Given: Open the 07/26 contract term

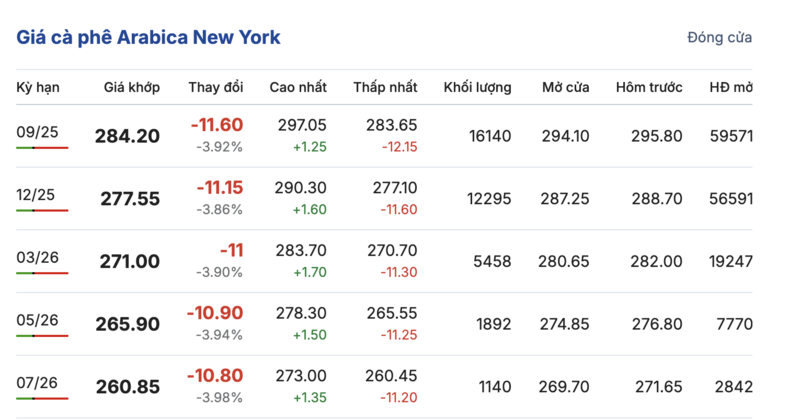Looking at the screenshot, I should coord(37,383).
